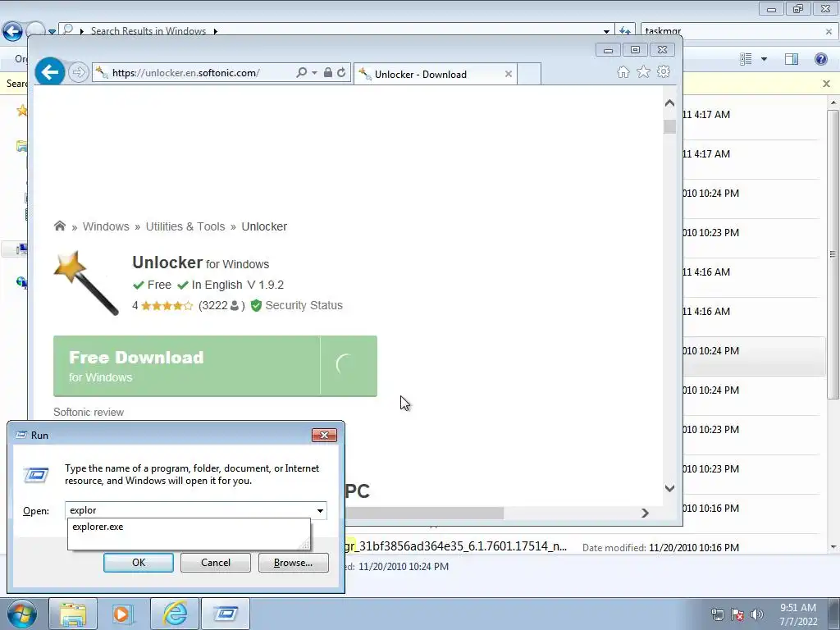Click the Unlocker breadcrumb text

point(264,226)
